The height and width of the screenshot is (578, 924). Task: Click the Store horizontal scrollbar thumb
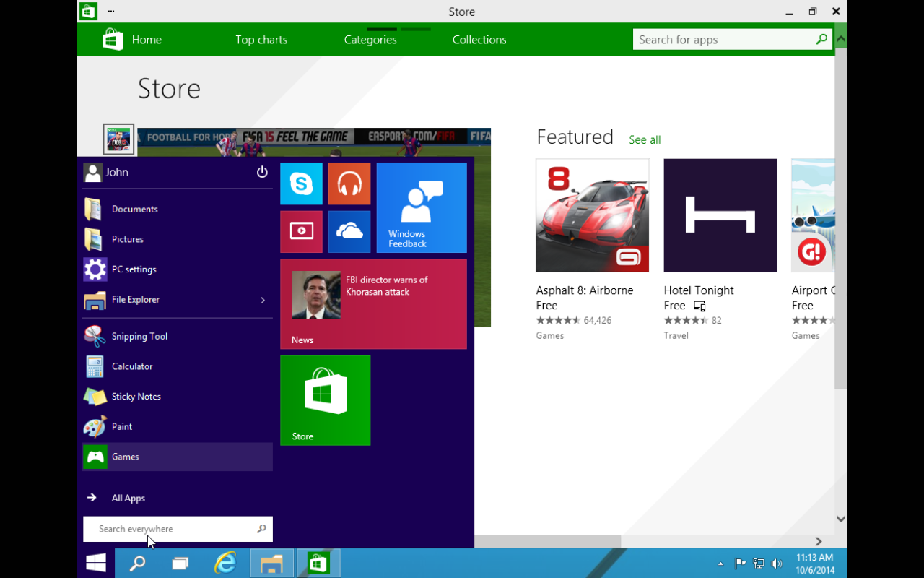(548, 541)
